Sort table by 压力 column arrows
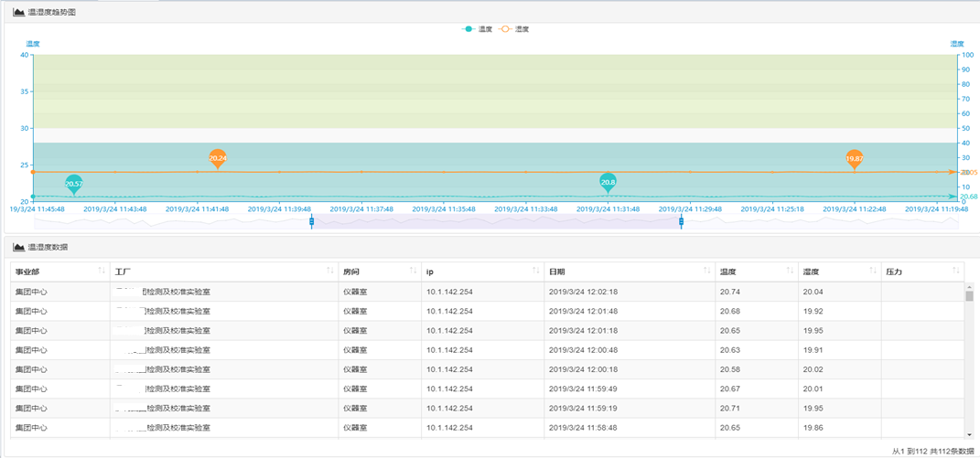Viewport: 980px width, 458px height. 956,272
